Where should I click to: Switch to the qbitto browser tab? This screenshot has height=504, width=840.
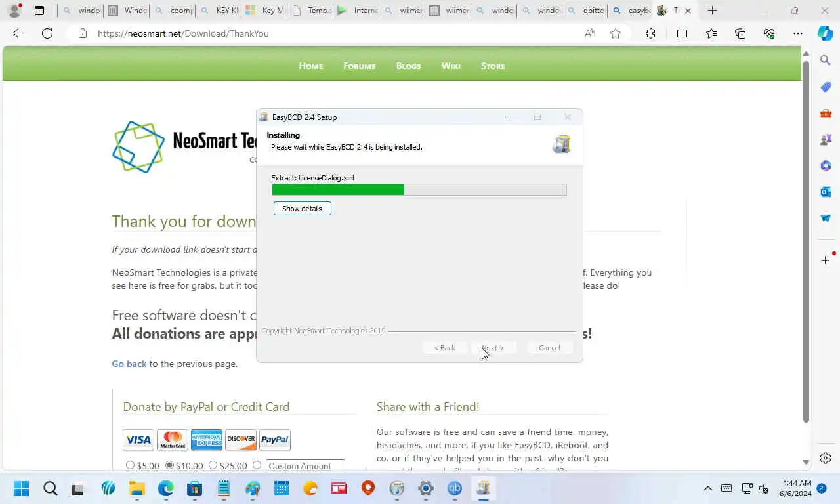point(587,10)
